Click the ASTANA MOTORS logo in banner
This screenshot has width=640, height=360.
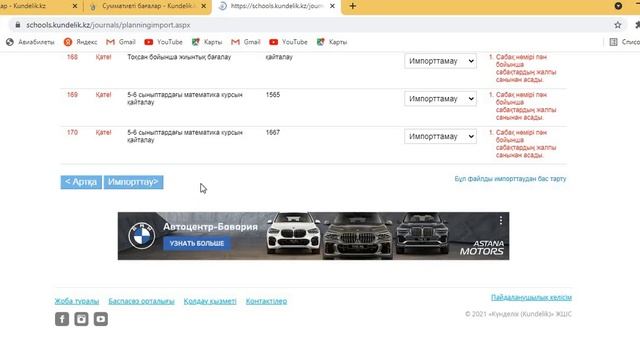click(x=482, y=247)
